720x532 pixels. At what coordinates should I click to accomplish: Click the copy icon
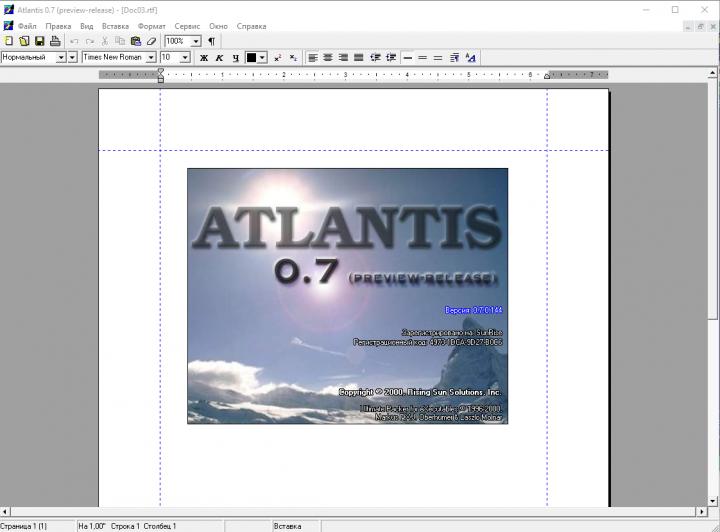120,41
